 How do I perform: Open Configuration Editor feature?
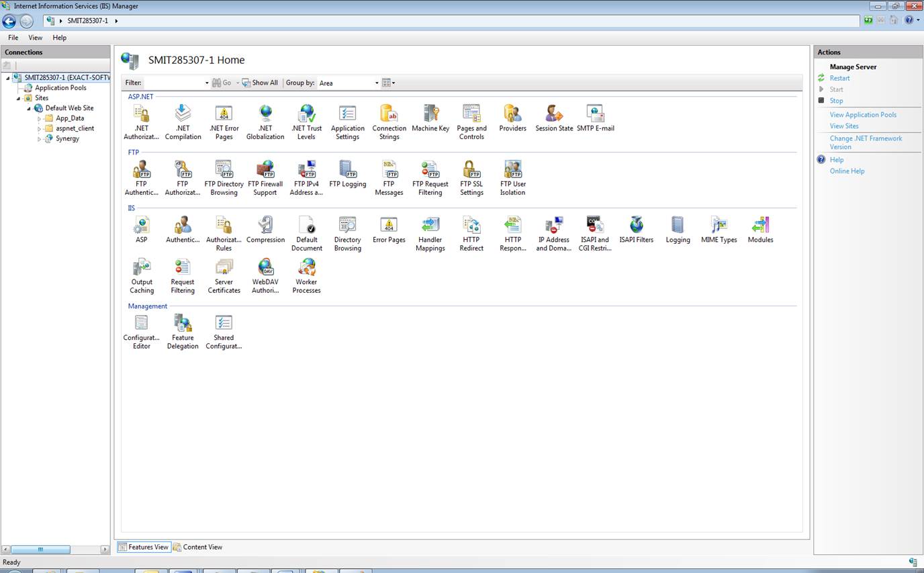tap(142, 332)
